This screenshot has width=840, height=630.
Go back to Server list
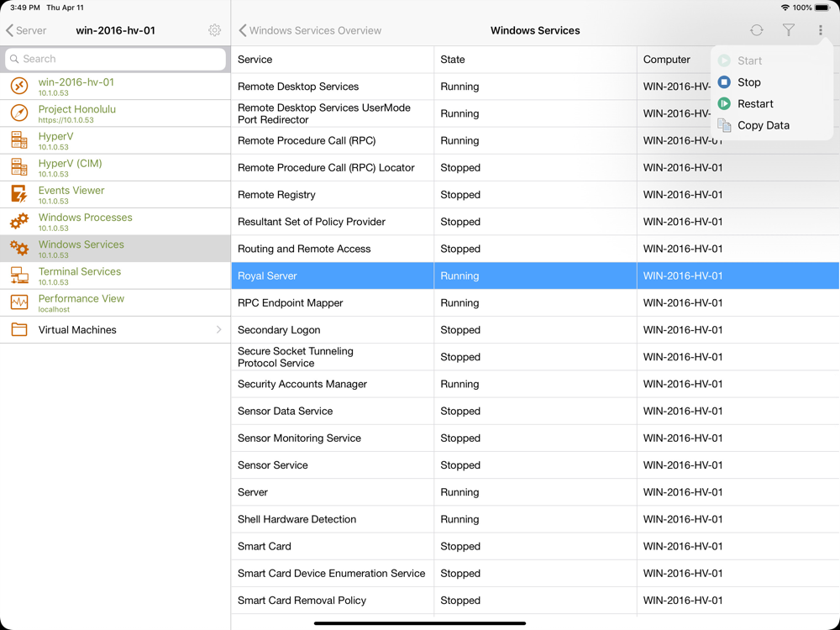tap(26, 30)
